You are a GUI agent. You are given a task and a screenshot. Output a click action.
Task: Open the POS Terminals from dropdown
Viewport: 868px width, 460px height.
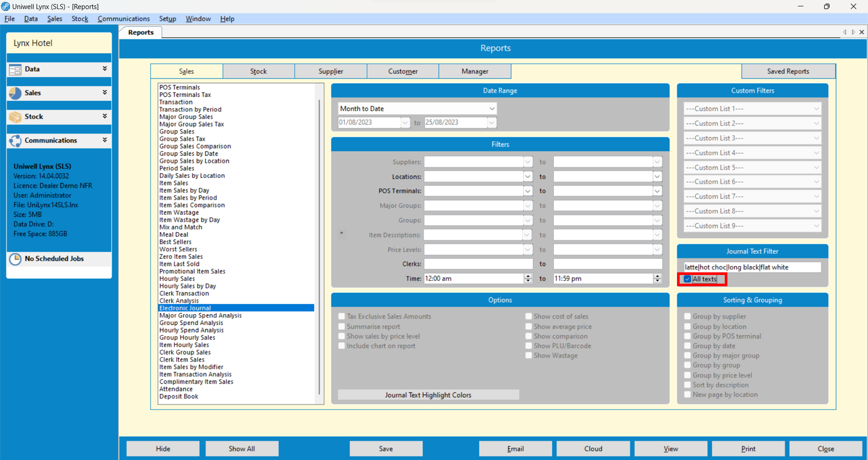click(x=528, y=191)
